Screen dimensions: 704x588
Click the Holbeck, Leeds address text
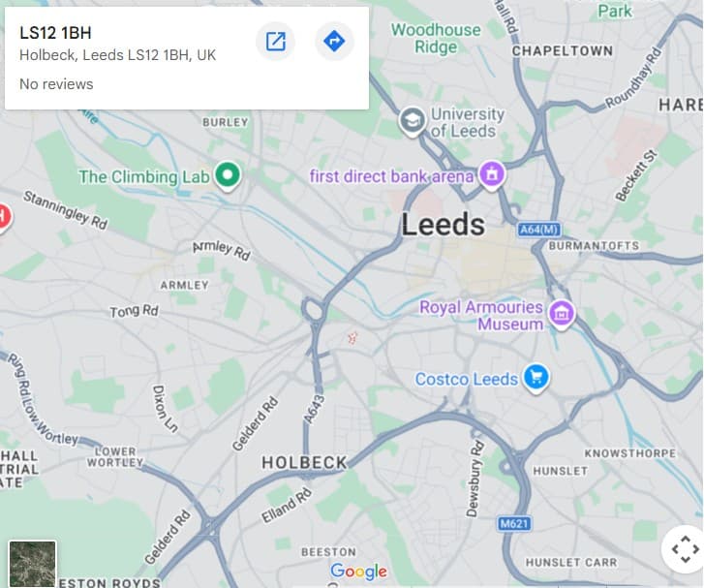[x=117, y=55]
